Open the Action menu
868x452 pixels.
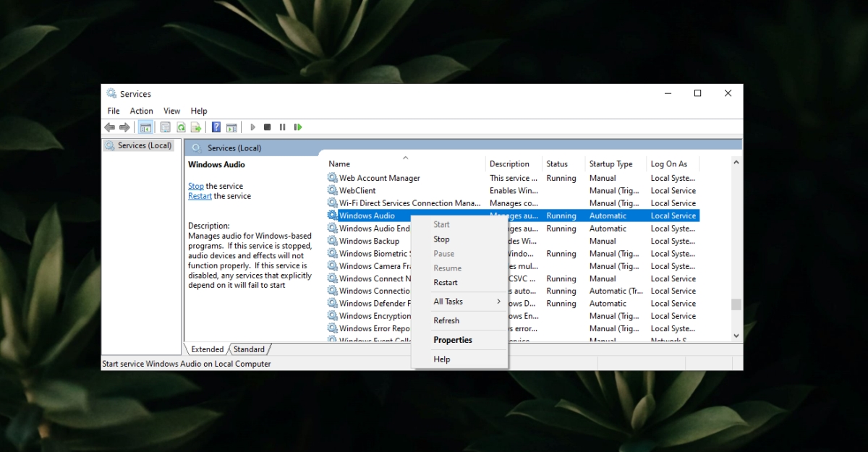click(x=141, y=111)
